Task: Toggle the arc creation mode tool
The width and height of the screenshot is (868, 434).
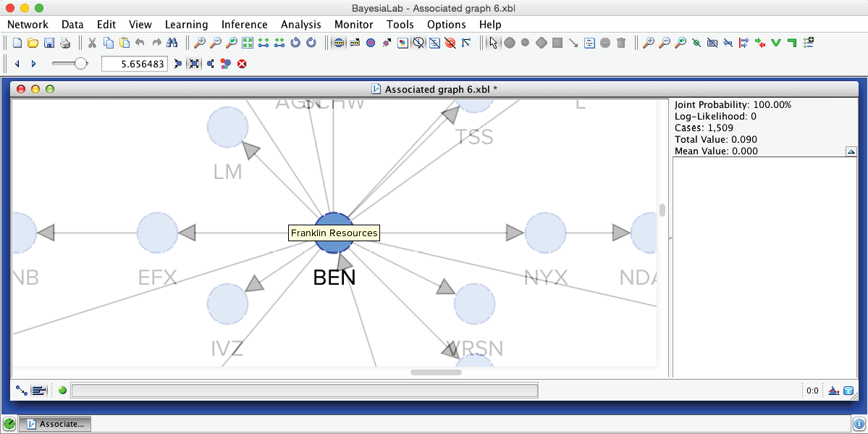Action: pyautogui.click(x=573, y=43)
